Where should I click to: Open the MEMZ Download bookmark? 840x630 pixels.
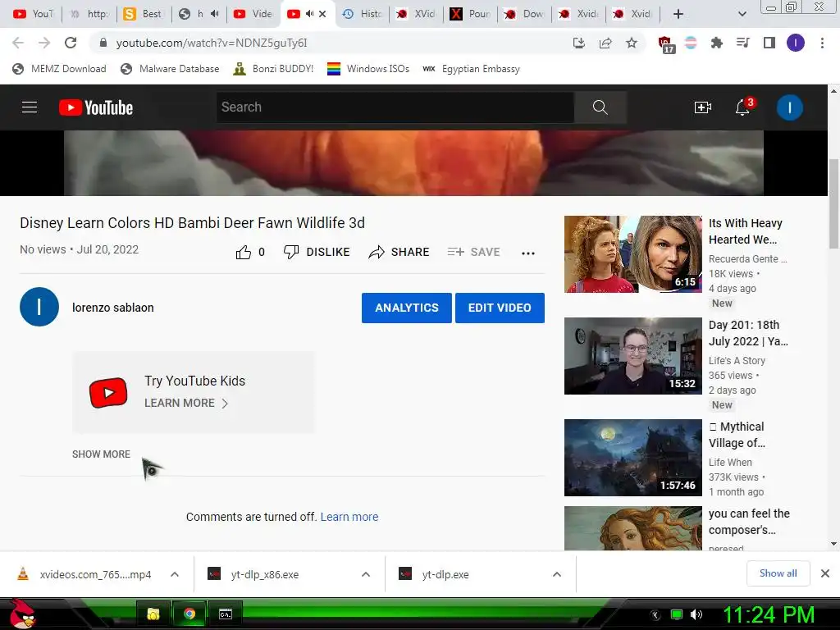click(x=59, y=69)
